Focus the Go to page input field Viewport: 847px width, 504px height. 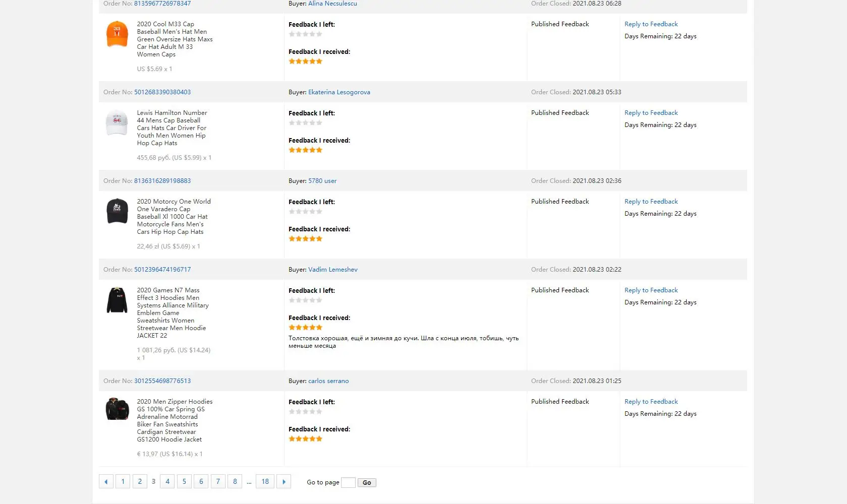click(x=348, y=483)
